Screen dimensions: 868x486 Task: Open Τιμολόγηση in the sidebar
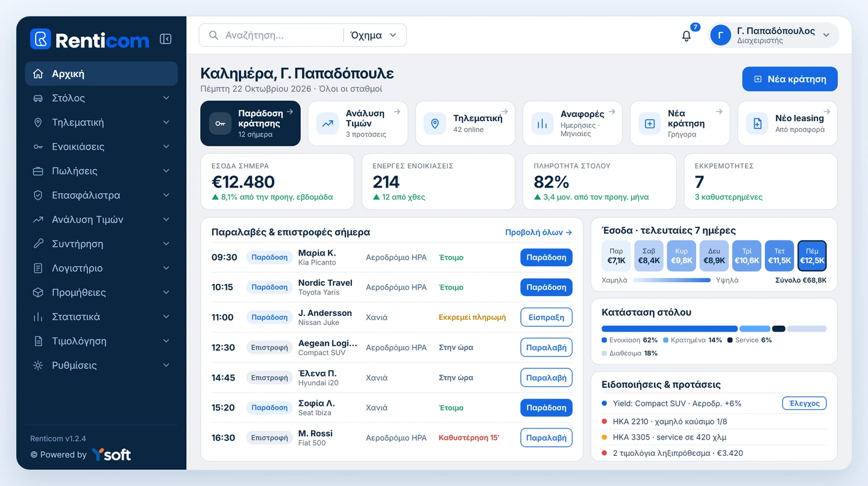101,341
